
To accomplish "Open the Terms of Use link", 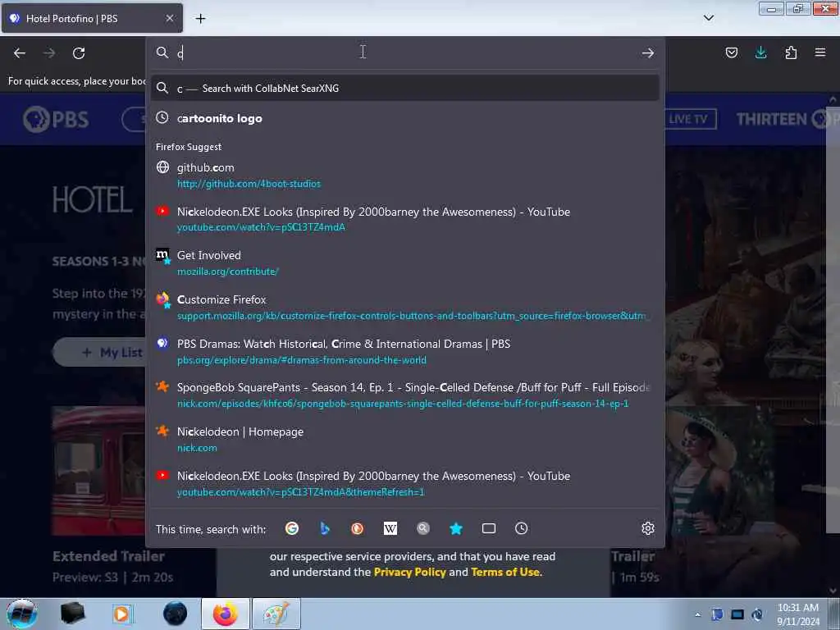I will click(x=505, y=572).
